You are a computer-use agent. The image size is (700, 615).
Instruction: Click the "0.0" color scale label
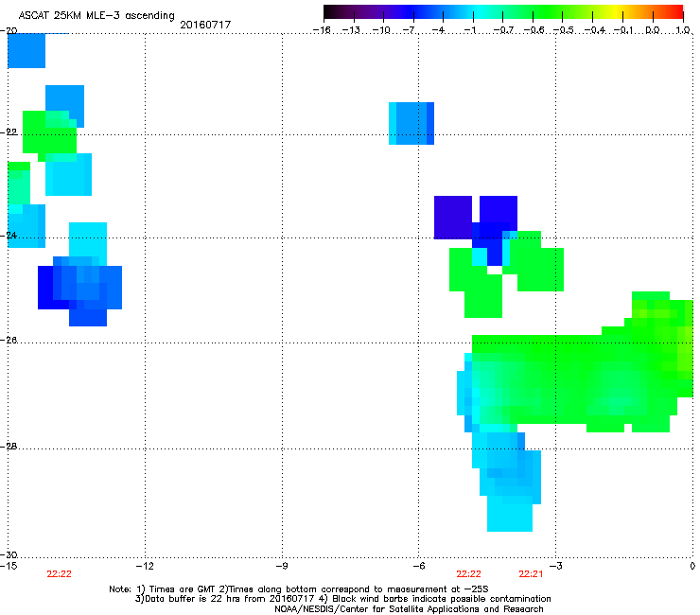pos(653,30)
